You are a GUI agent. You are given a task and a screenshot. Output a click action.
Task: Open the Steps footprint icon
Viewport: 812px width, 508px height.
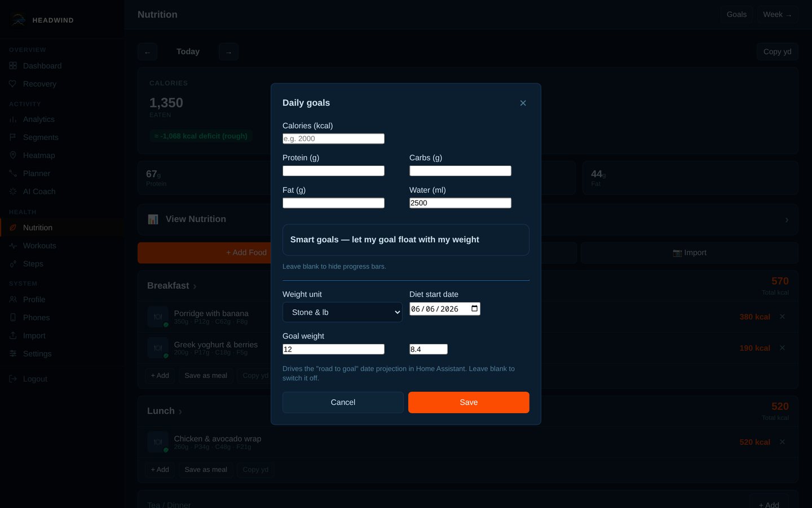click(x=13, y=264)
